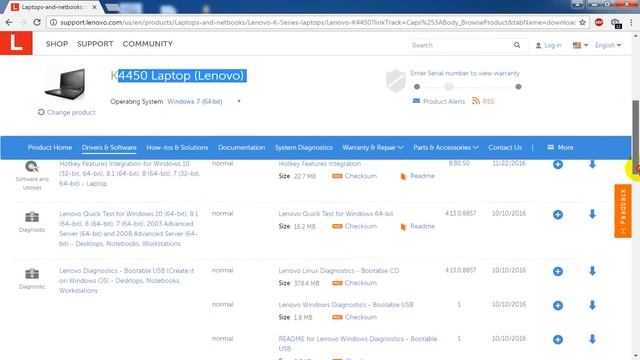Open the More menu

pos(560,147)
